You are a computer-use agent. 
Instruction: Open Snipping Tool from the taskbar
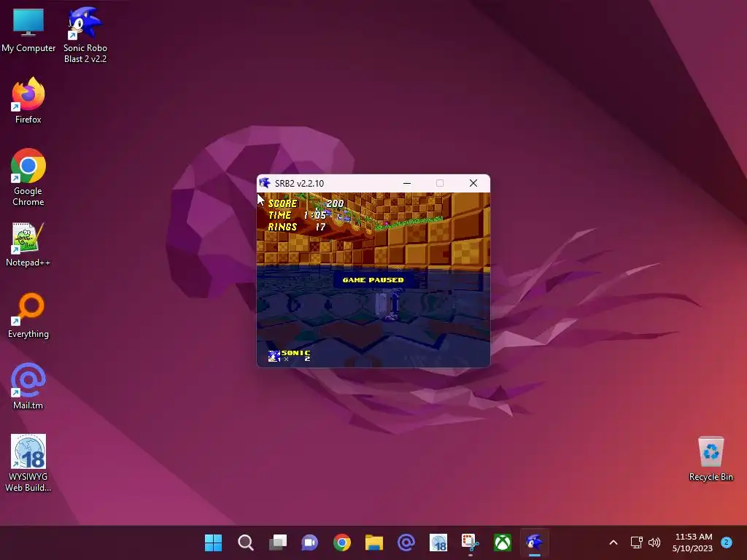click(471, 542)
